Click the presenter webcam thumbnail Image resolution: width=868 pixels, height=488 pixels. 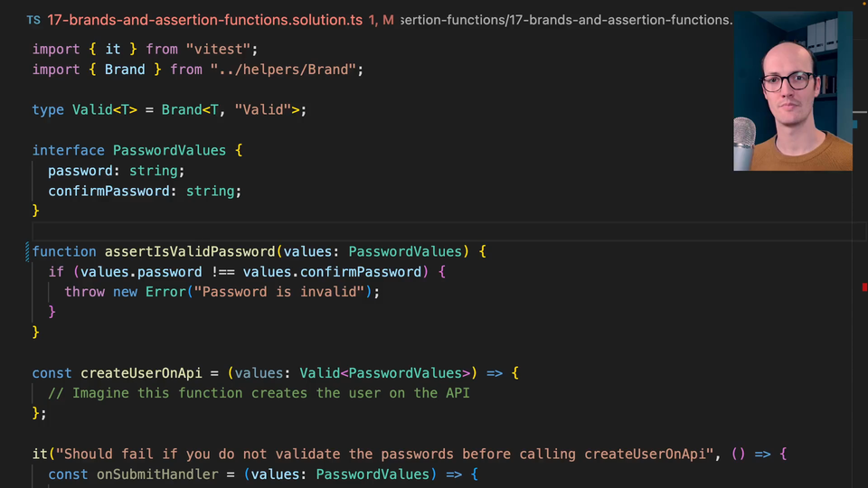pos(793,91)
